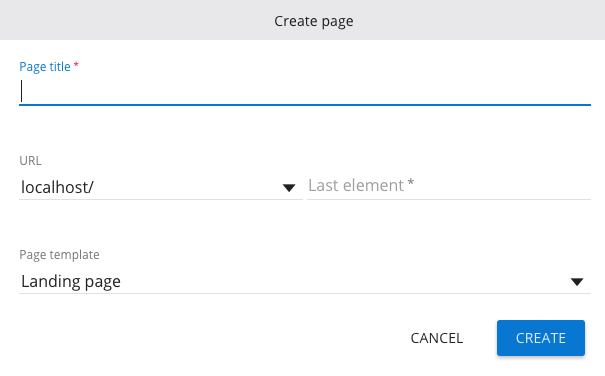Image resolution: width=605 pixels, height=376 pixels.
Task: Click the CANCEL button
Action: 436,338
